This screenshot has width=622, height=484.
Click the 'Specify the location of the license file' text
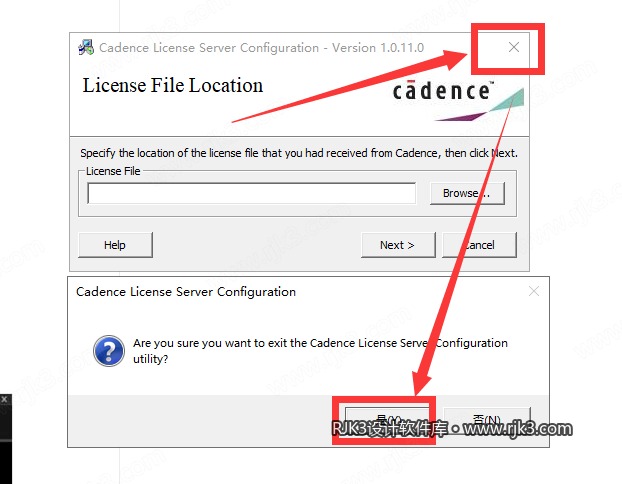[x=299, y=153]
